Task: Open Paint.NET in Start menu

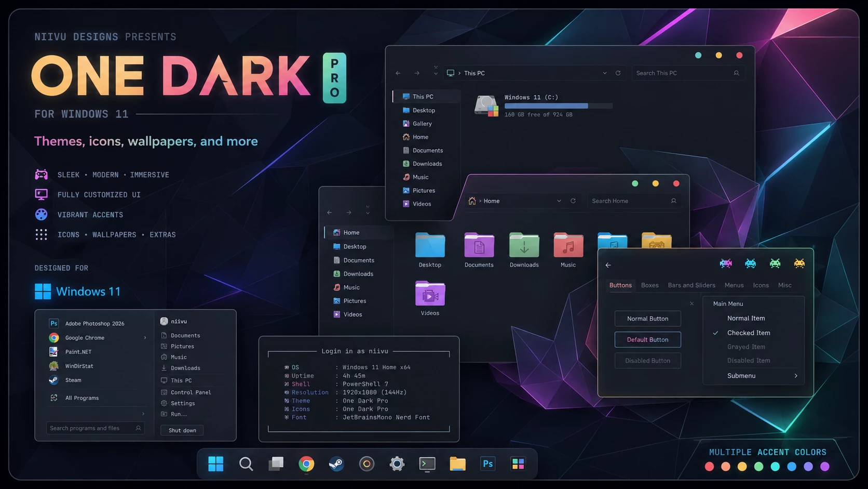Action: 78,352
